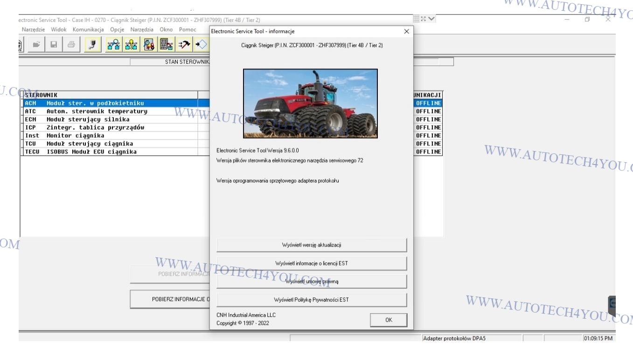Click the network icon with yellow lightbulb
This screenshot has width=633, height=364.
click(130, 45)
